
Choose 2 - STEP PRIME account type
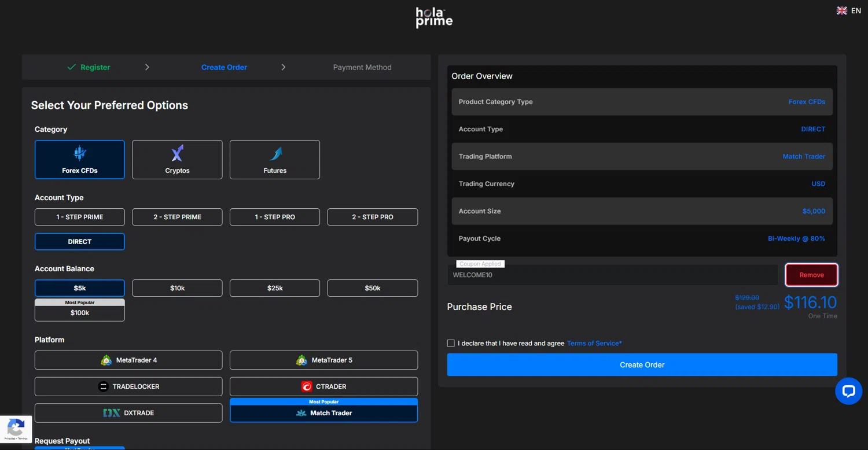(177, 217)
